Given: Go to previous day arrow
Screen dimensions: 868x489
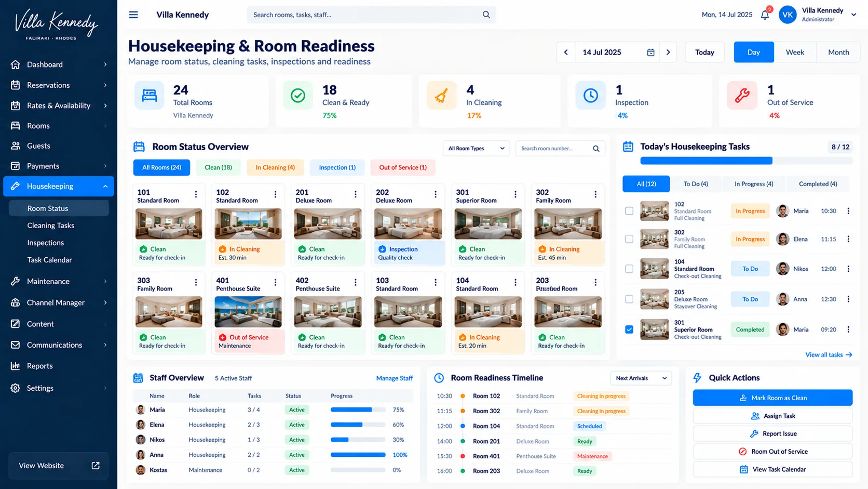Looking at the screenshot, I should click(x=566, y=52).
